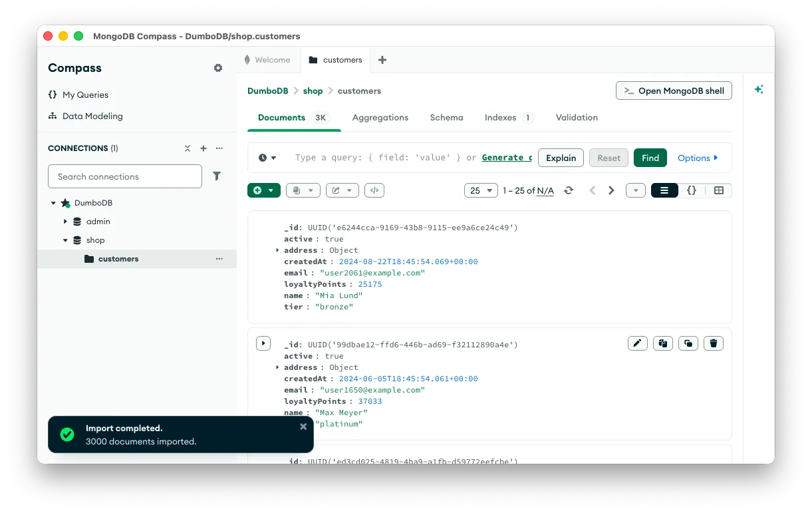The image size is (812, 513).
Task: Select the customers workspace tab
Action: 336,60
